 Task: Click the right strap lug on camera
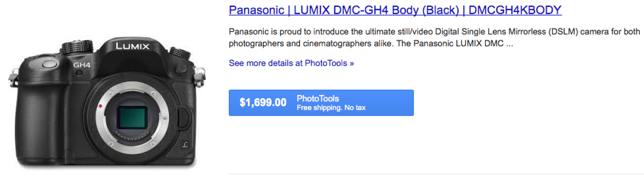point(200,76)
